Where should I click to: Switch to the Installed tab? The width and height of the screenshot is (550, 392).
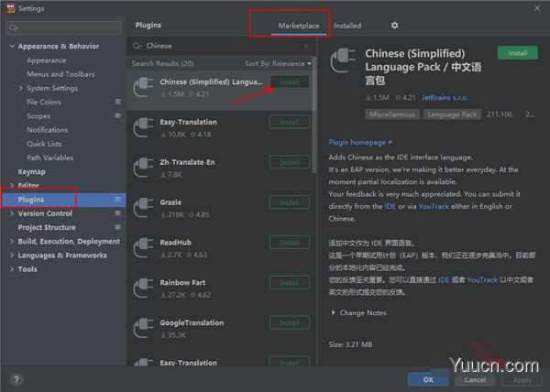pos(347,26)
